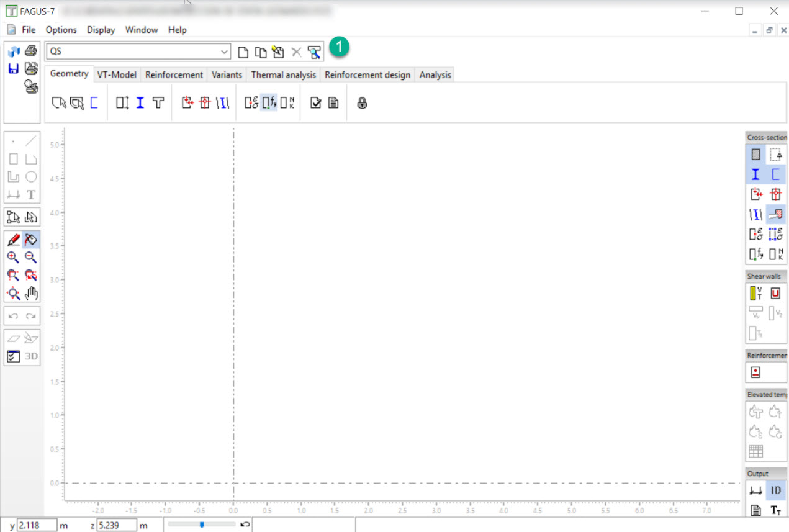Viewport: 789px width, 532px height.
Task: Open the QS cross-section dropdown
Action: coord(224,52)
